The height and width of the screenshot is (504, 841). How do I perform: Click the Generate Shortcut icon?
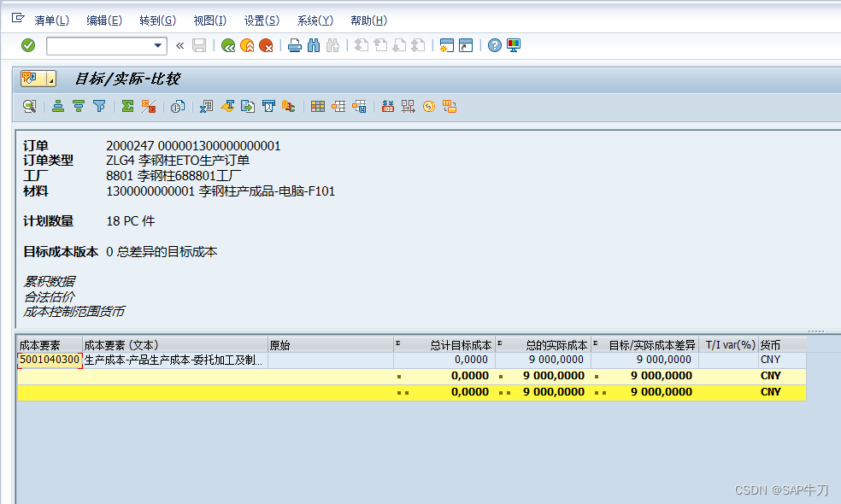click(466, 45)
